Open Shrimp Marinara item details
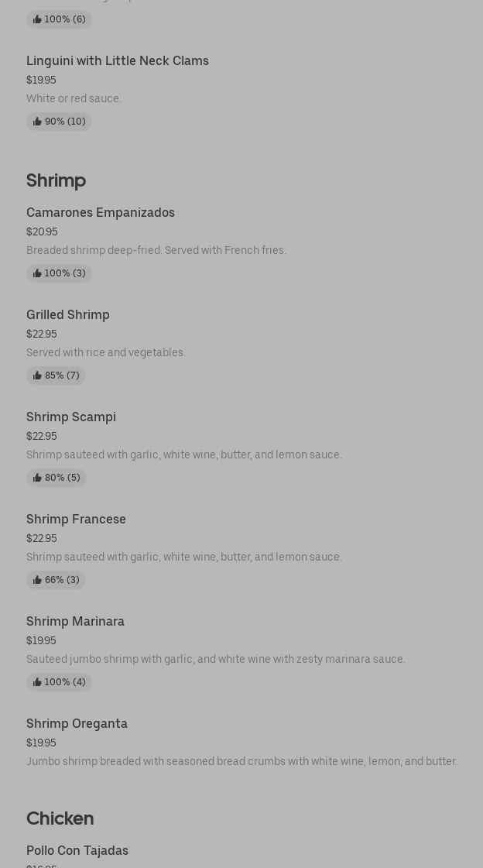483x868 pixels. [75, 621]
